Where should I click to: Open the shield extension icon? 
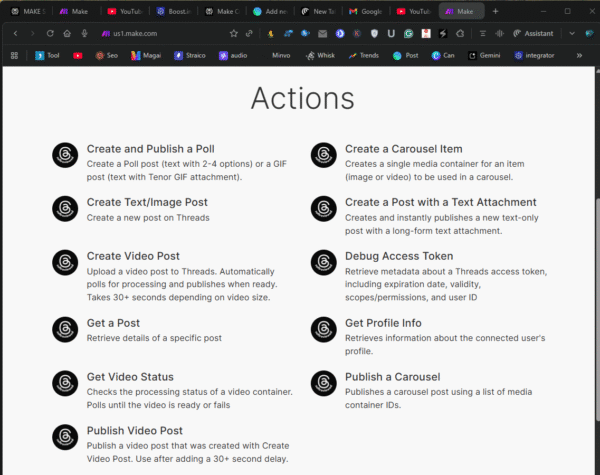374,34
